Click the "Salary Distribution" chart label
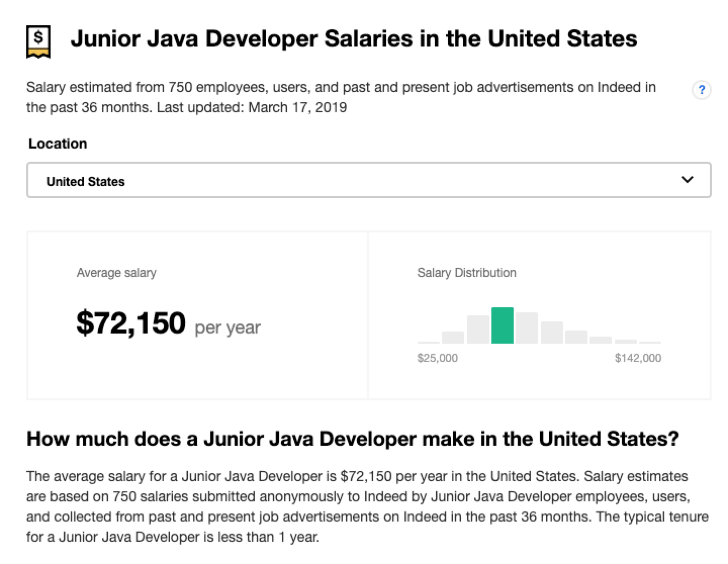This screenshot has width=728, height=564. point(467,273)
